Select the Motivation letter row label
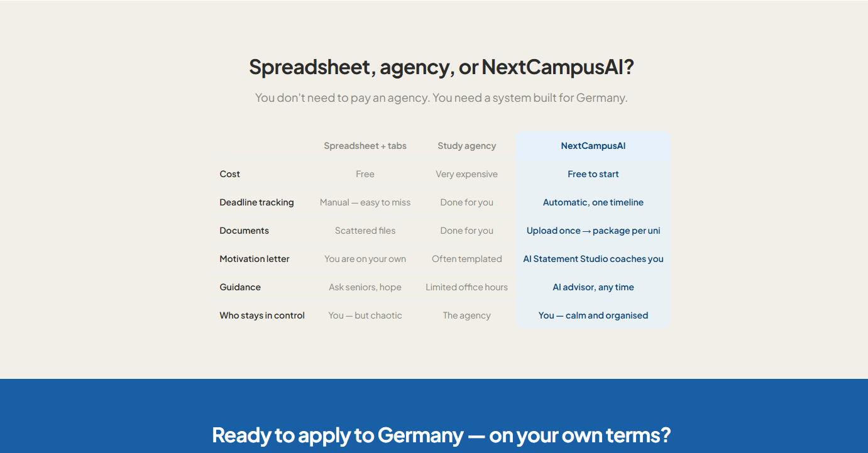 tap(255, 259)
